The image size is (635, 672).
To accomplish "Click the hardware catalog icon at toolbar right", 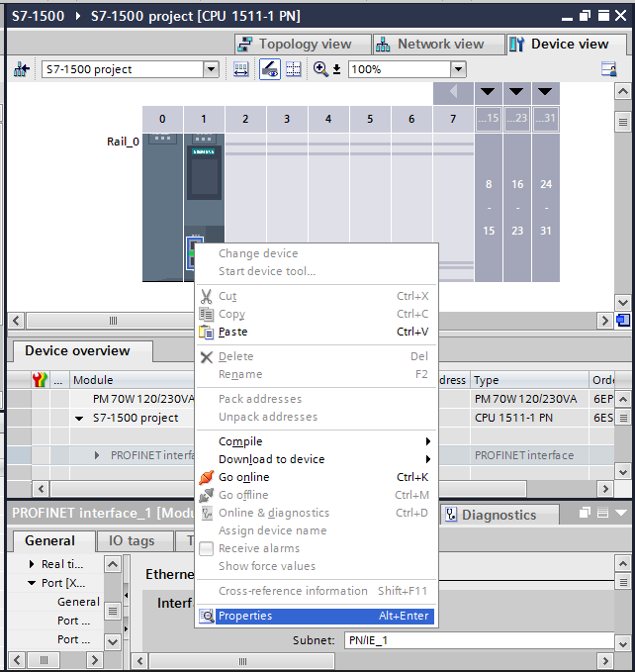I will 609,69.
